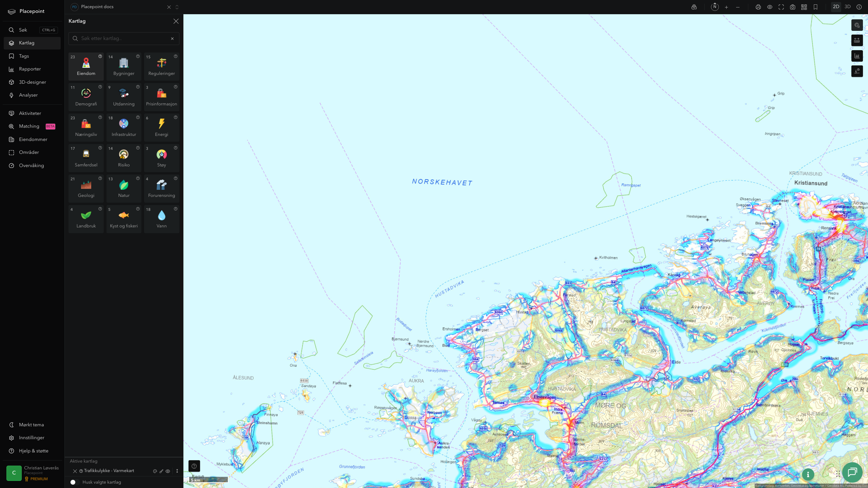868x488 pixels.
Task: Switch the map to 3D view
Action: (x=848, y=7)
